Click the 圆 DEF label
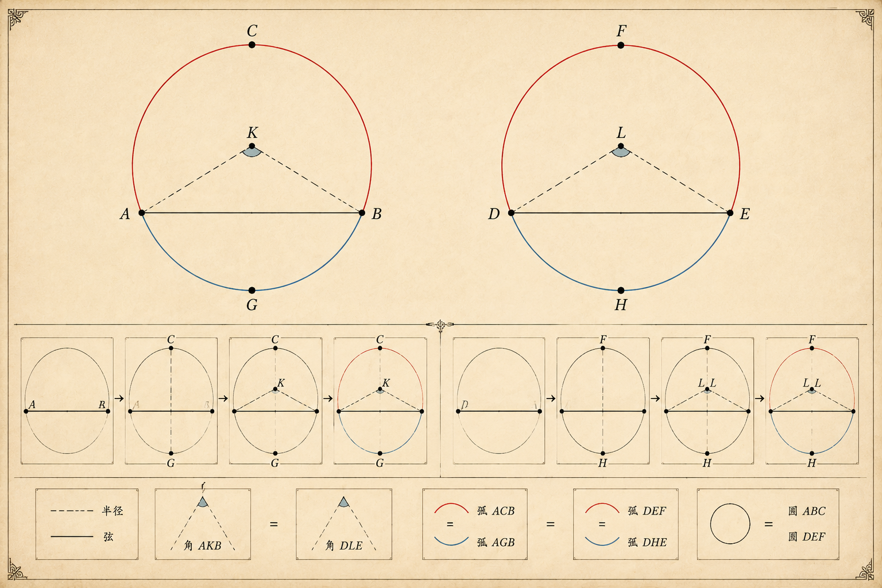Image resolution: width=882 pixels, height=588 pixels. 807,537
